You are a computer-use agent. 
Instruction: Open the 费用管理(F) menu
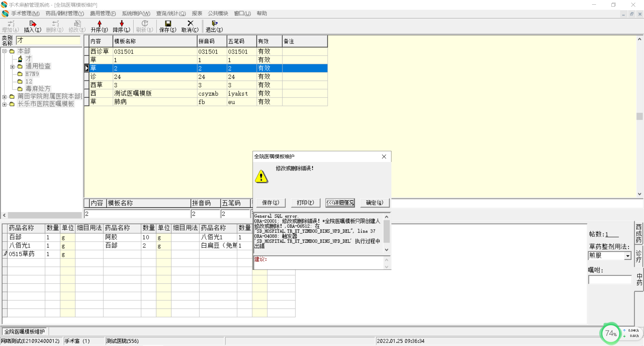coord(103,13)
